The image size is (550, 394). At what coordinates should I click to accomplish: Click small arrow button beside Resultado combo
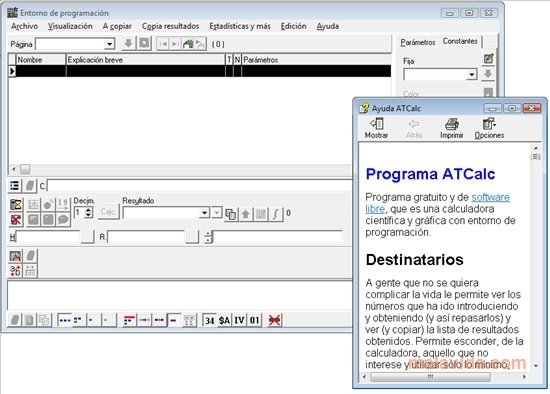217,213
